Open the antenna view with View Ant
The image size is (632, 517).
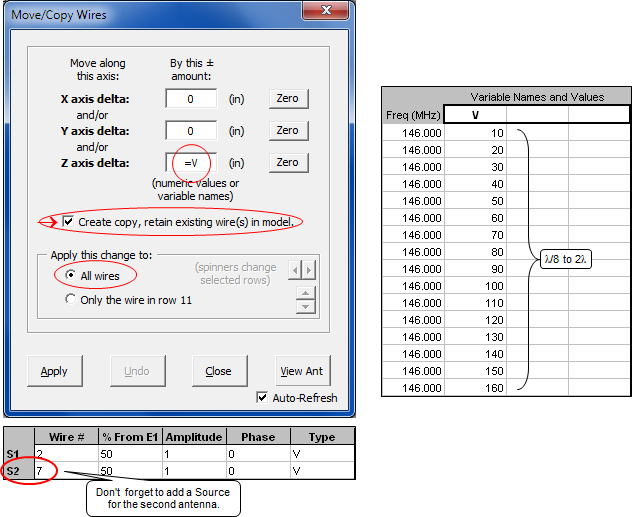(x=301, y=371)
